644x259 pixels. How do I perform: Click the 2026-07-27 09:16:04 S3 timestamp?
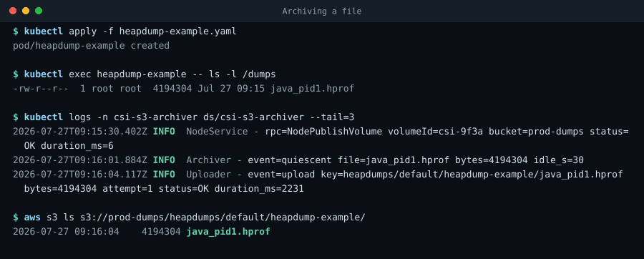66,232
